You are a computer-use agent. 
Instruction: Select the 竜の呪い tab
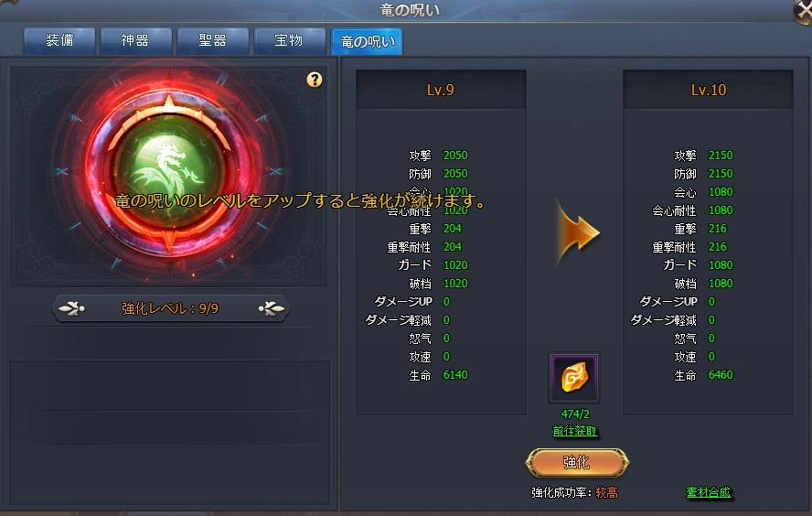click(x=368, y=41)
